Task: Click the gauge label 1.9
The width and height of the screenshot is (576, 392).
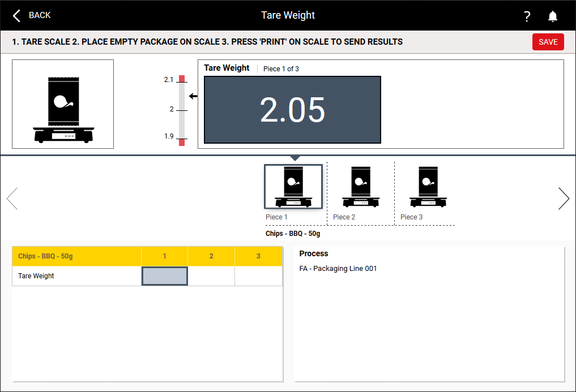Action: [x=169, y=136]
